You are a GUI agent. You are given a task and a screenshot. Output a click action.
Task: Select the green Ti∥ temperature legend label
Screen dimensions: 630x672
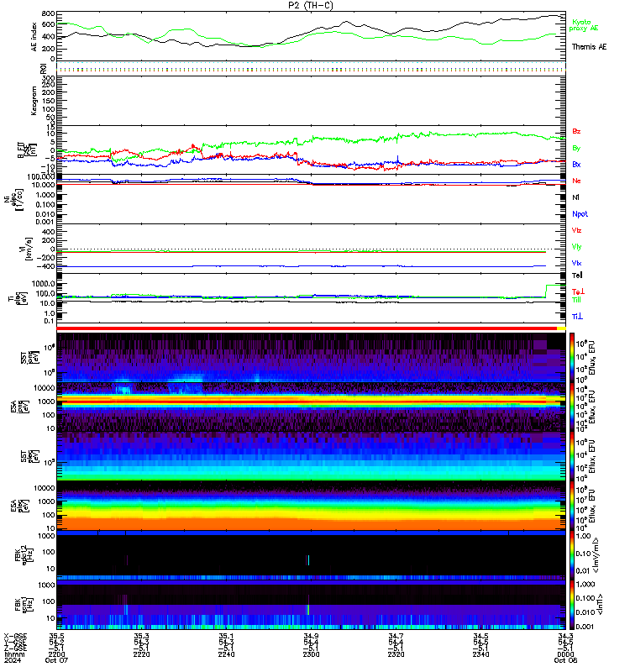576,300
